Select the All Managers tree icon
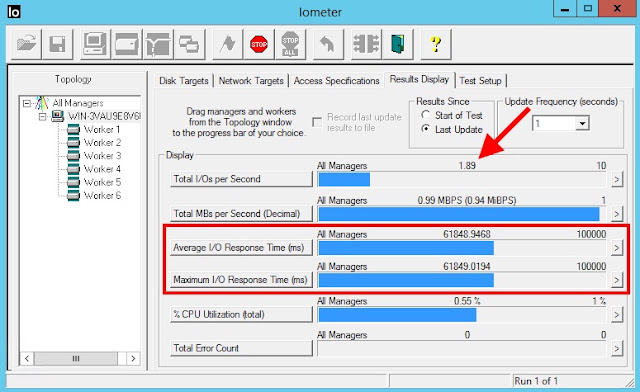The height and width of the screenshot is (392, 640). (x=42, y=103)
